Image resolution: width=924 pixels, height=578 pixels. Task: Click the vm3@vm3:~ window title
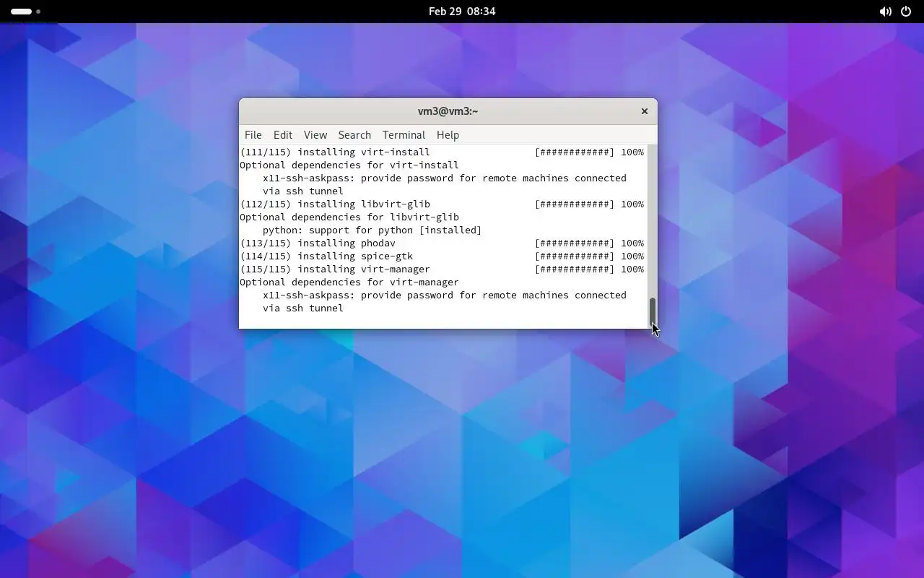tap(448, 111)
